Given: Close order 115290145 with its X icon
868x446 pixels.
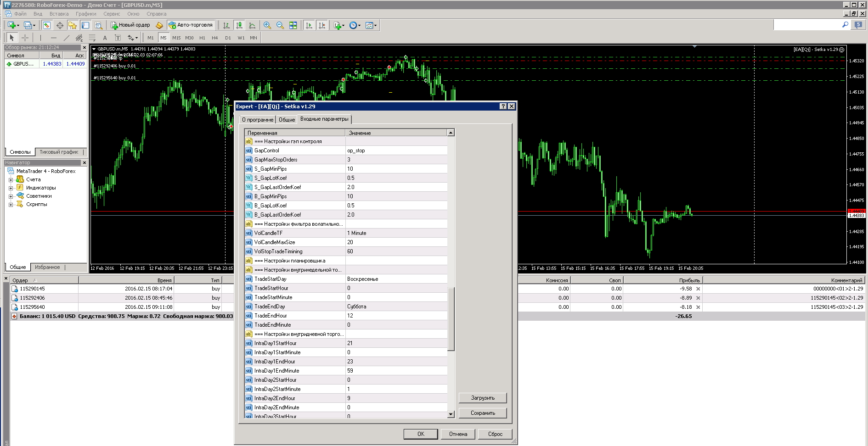Looking at the screenshot, I should (x=698, y=289).
